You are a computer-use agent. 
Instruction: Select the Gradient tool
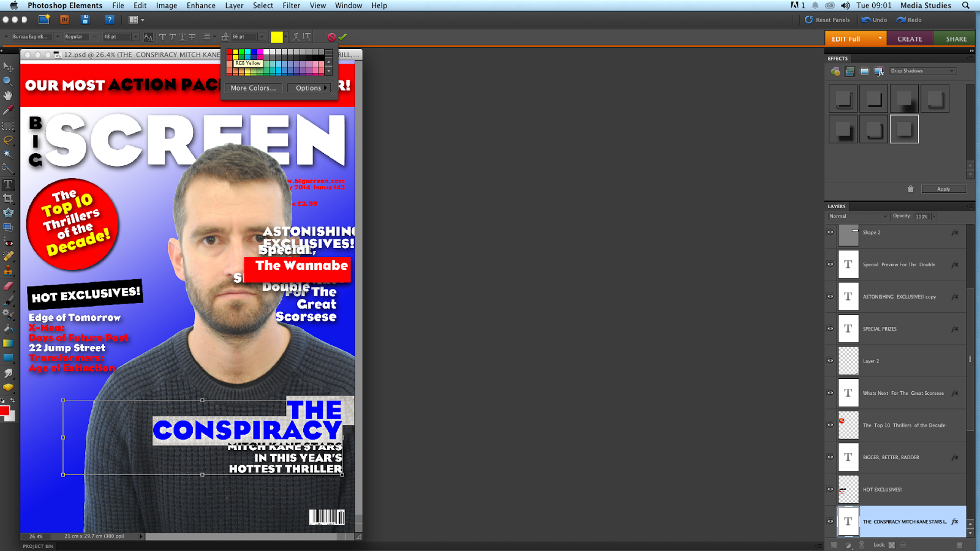(x=8, y=343)
